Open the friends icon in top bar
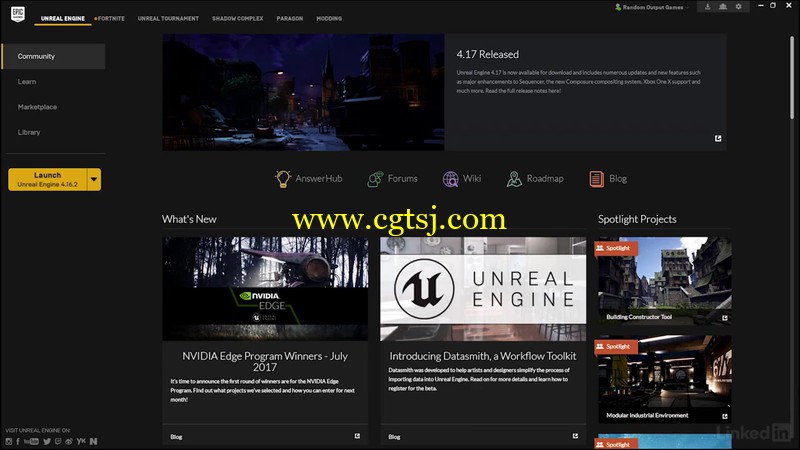This screenshot has width=800, height=450. click(723, 7)
